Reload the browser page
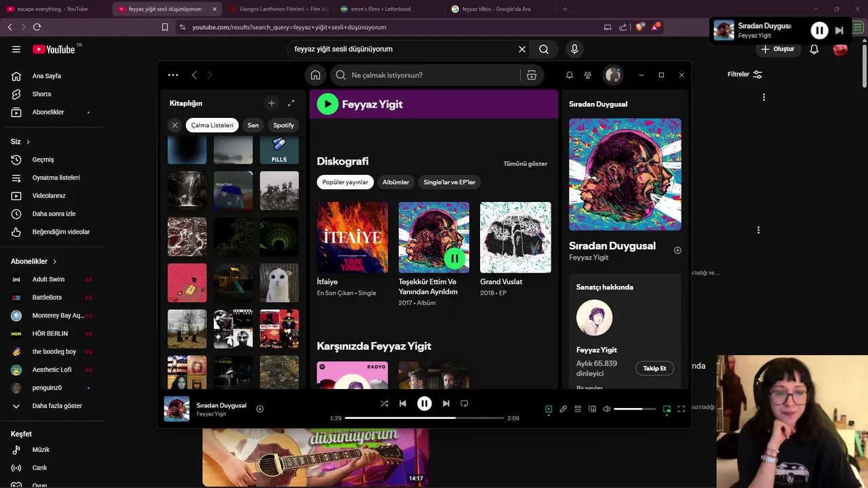The image size is (868, 488). pos(37,27)
